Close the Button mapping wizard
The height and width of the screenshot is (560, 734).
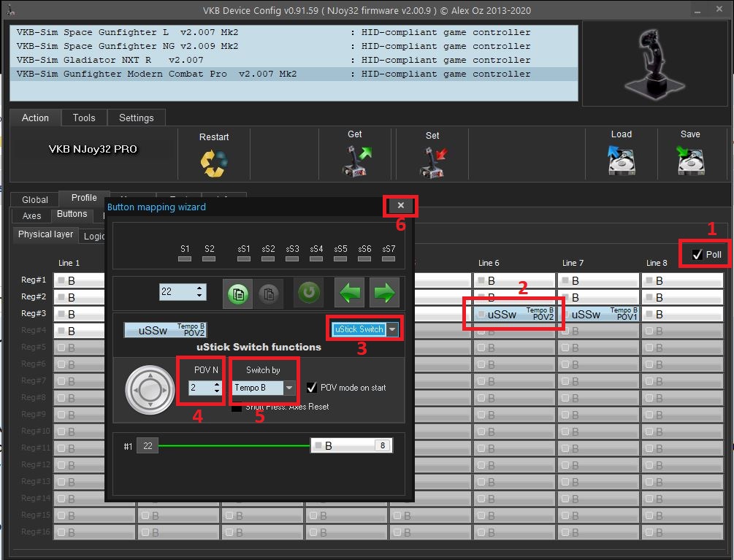[400, 206]
